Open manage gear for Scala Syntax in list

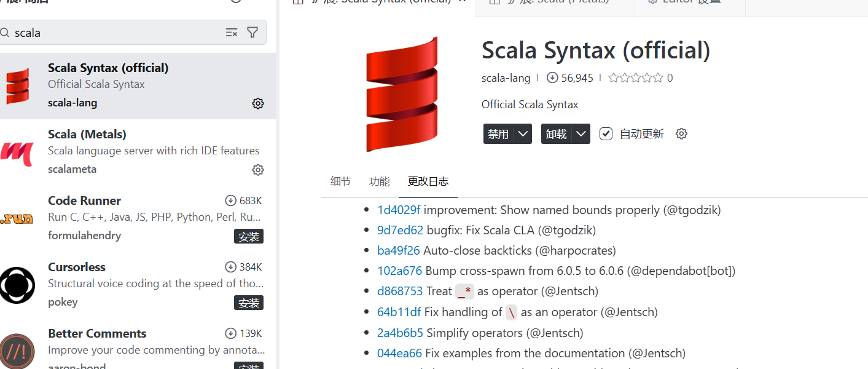tap(258, 103)
